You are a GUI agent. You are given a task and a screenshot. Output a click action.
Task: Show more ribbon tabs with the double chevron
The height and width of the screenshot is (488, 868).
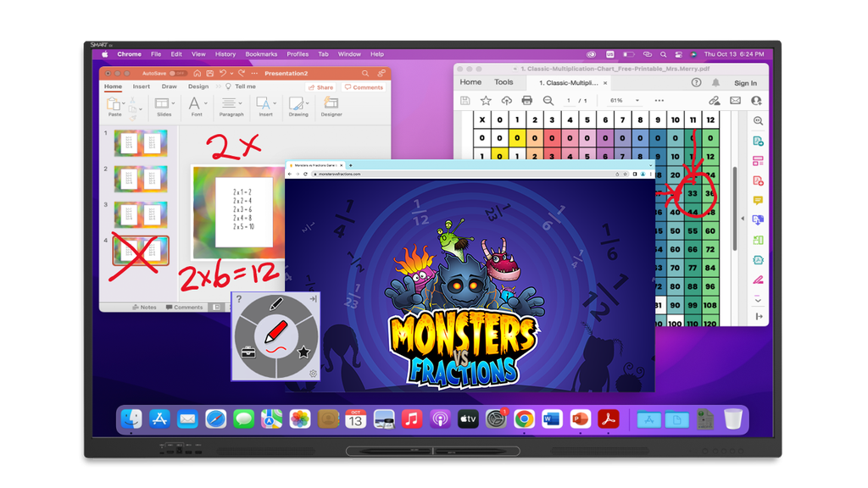pyautogui.click(x=218, y=86)
